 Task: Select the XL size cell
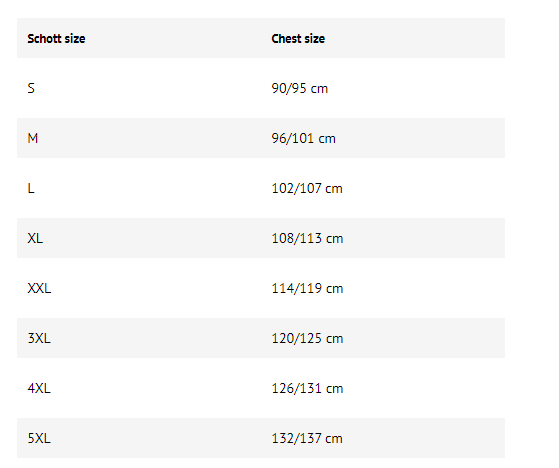tap(35, 238)
